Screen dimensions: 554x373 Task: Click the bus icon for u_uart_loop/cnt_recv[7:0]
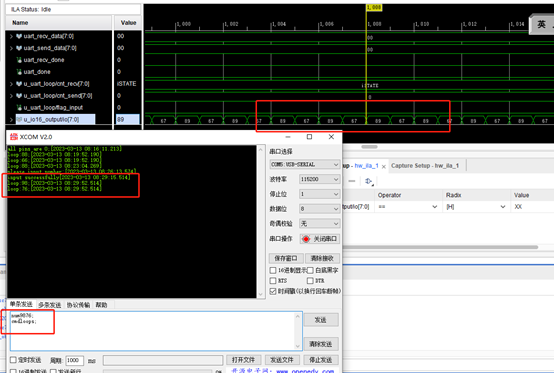[x=19, y=84]
